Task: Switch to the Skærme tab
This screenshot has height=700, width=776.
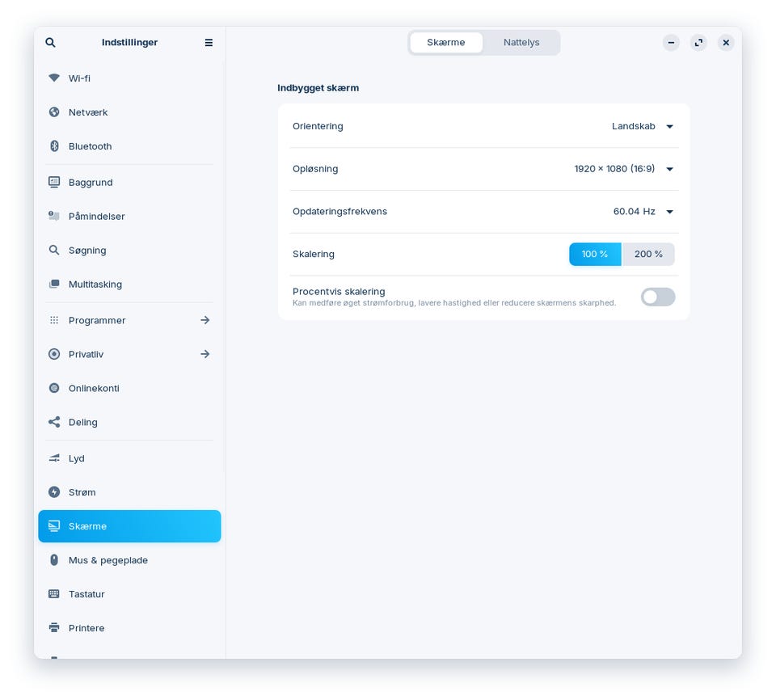Action: [x=446, y=43]
